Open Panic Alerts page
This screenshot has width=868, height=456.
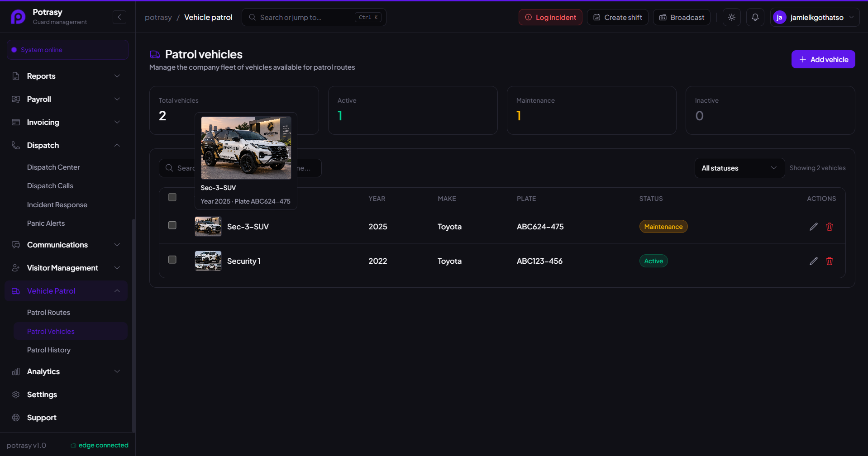46,223
